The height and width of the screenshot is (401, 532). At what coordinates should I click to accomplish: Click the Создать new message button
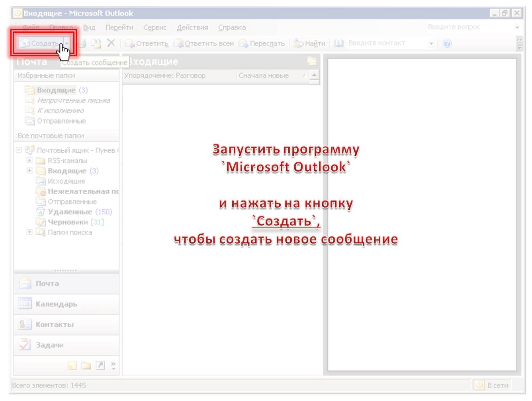click(x=41, y=43)
